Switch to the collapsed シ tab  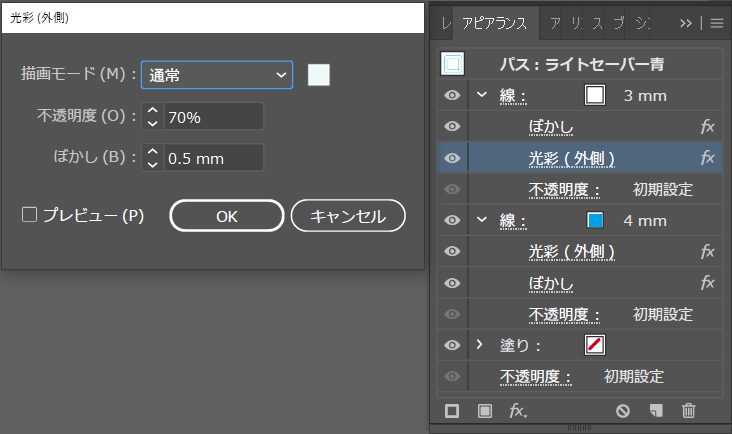pos(643,23)
